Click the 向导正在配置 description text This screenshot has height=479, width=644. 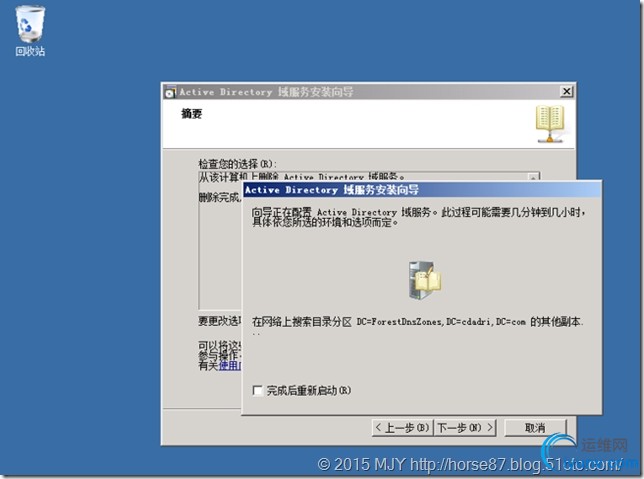point(418,217)
